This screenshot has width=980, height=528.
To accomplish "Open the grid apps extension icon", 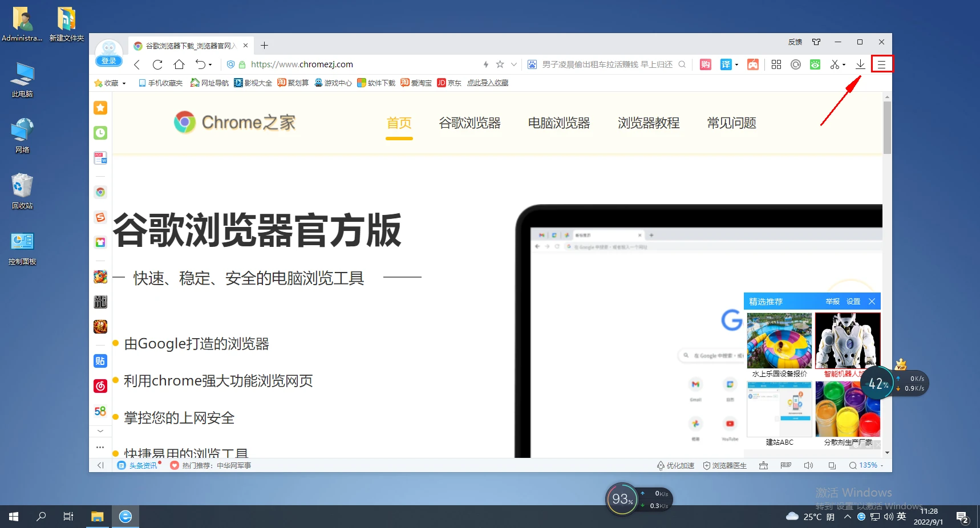I will [x=776, y=64].
